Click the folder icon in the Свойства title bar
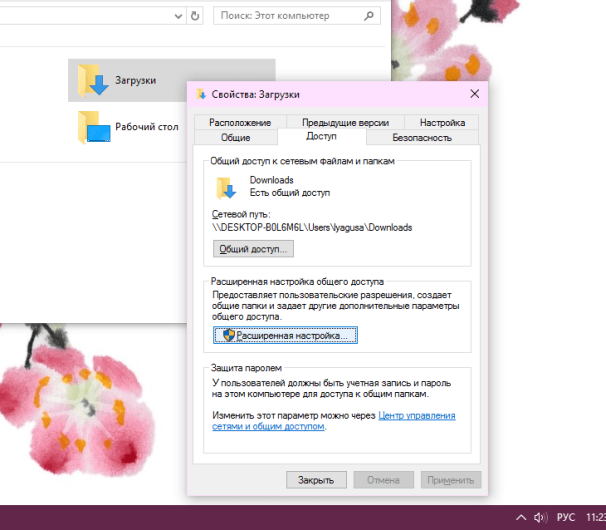This screenshot has height=530, width=606. (x=201, y=94)
